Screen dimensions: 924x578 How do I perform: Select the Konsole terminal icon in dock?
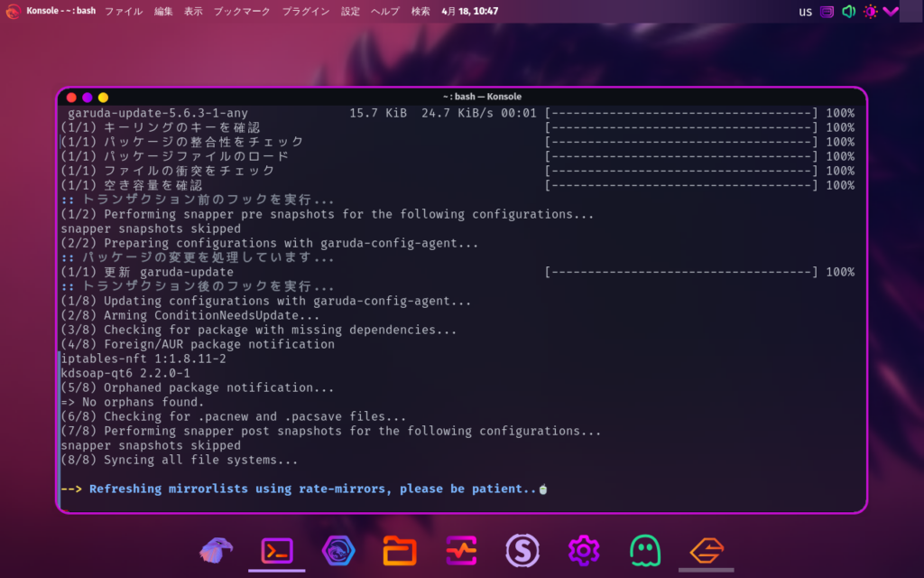pos(277,549)
